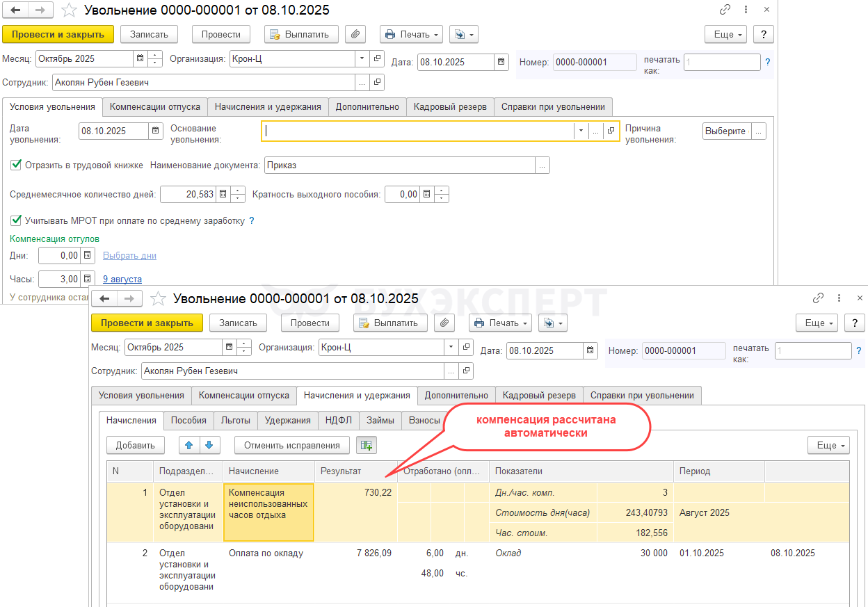
Task: Click calculator icon in the Дни field
Action: click(88, 256)
